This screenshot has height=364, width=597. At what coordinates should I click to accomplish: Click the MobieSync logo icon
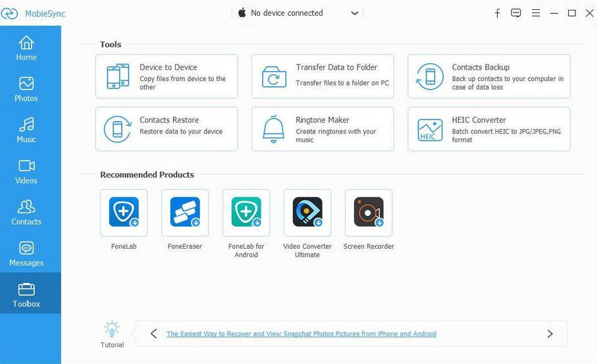click(x=9, y=13)
